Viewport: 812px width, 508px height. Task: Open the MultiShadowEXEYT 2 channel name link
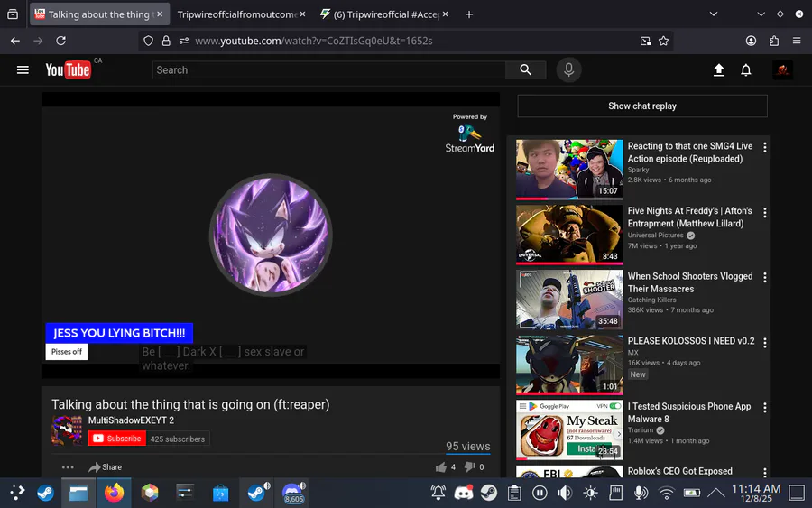click(131, 420)
